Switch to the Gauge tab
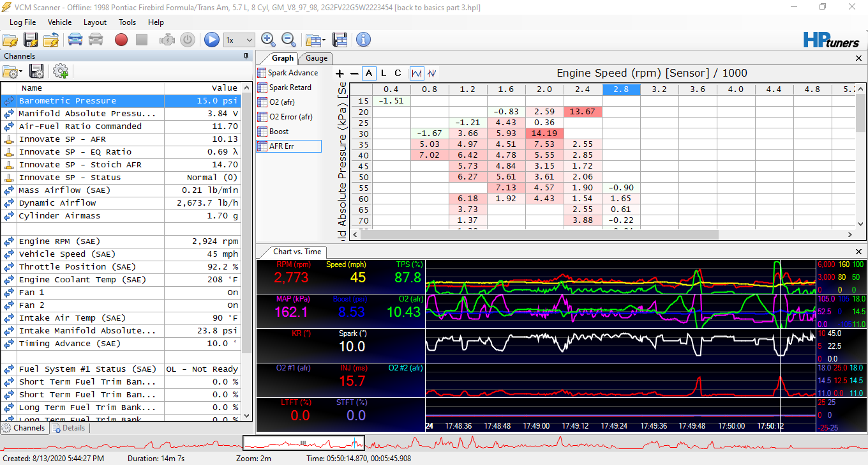The width and height of the screenshot is (868, 465). click(x=317, y=58)
